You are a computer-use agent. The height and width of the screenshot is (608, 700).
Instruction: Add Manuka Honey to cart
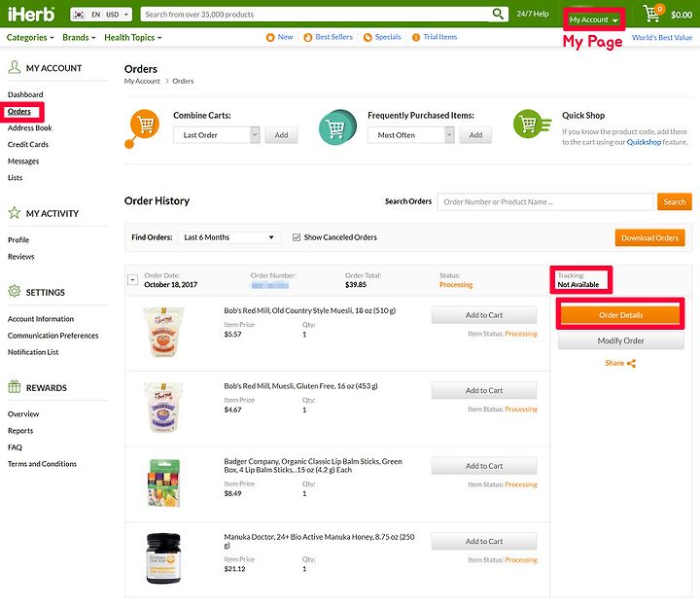[x=484, y=542]
